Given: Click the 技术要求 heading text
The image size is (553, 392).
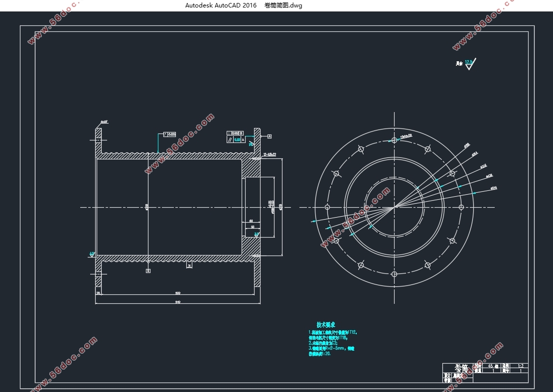Looking at the screenshot, I should (x=326, y=325).
